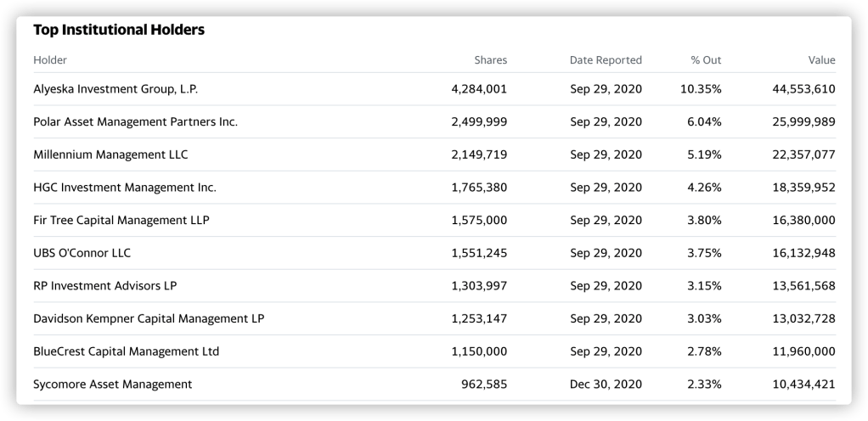Sort by the Shares column header
Image resolution: width=868 pixels, height=421 pixels.
coord(490,60)
